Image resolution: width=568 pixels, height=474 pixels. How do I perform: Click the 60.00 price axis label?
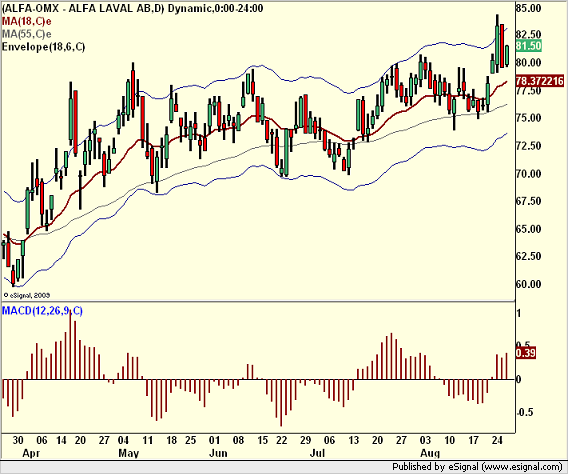click(529, 284)
